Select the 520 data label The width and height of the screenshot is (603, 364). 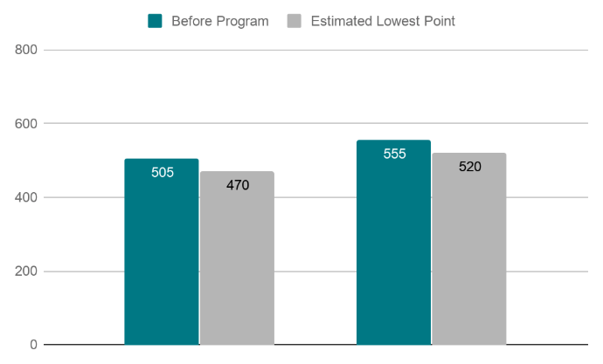pos(470,166)
